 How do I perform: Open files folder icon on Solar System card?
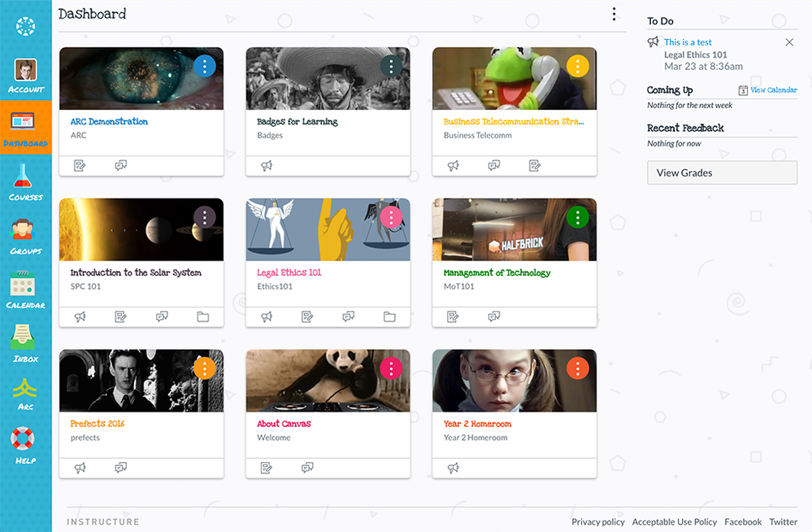[x=202, y=316]
